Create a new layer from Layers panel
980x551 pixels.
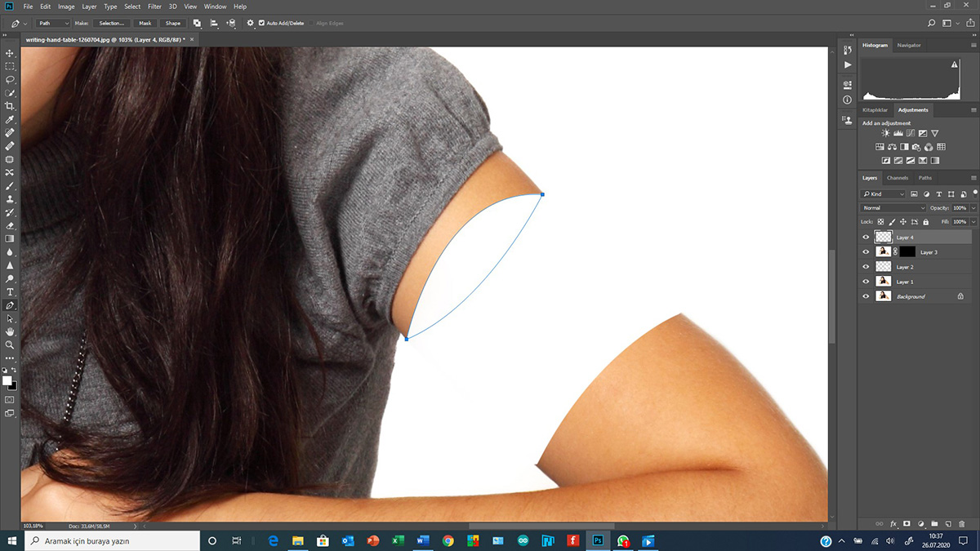[947, 523]
